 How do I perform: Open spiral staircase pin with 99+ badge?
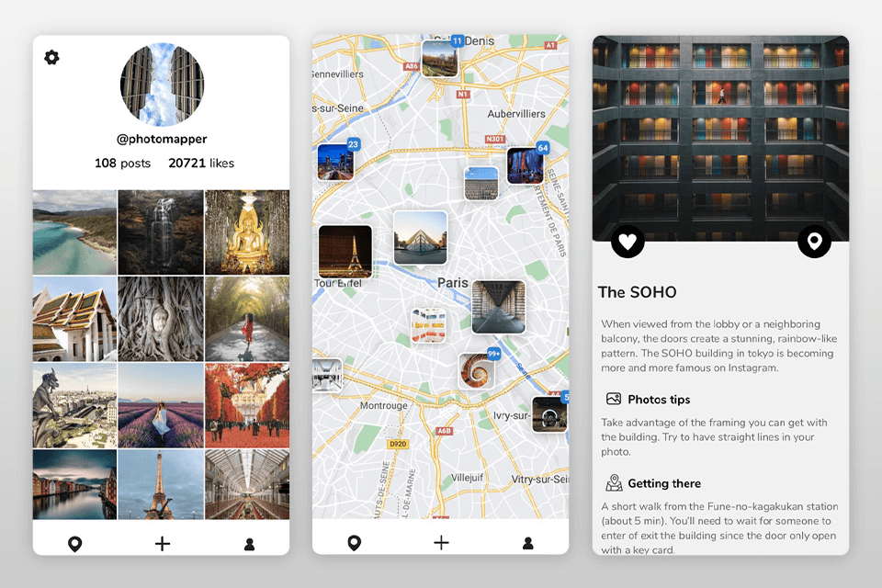tap(477, 370)
